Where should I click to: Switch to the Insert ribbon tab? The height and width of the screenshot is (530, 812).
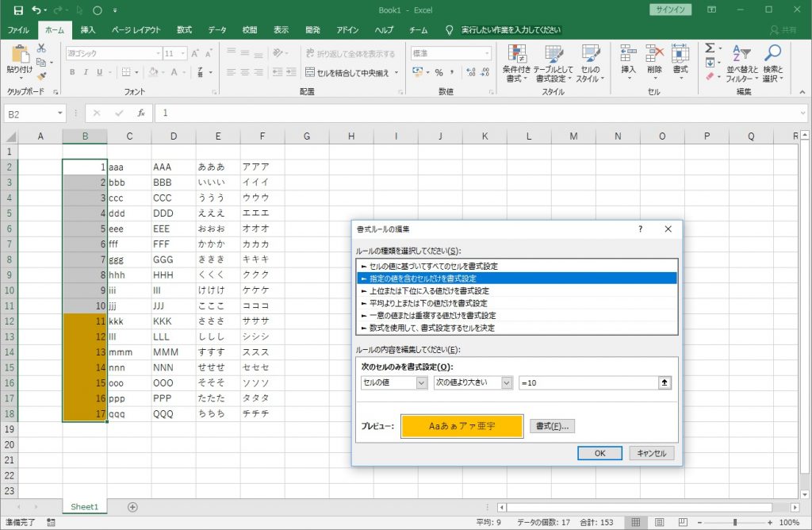pyautogui.click(x=88, y=30)
